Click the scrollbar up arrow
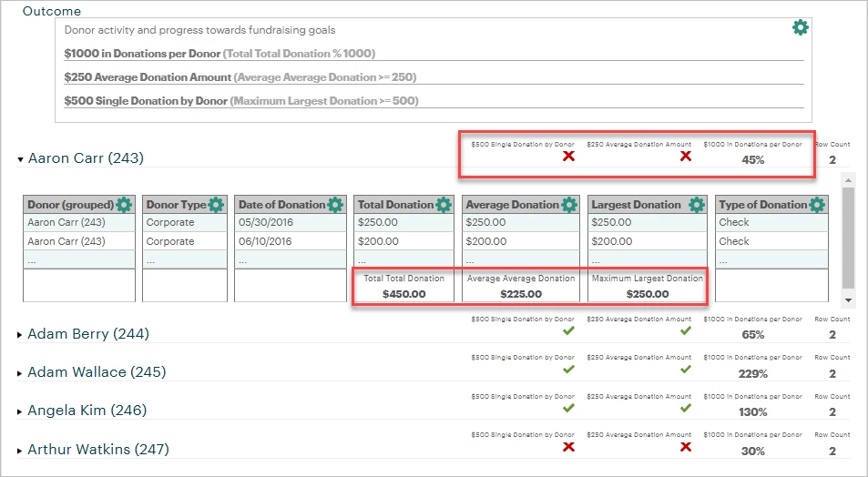 [x=848, y=180]
